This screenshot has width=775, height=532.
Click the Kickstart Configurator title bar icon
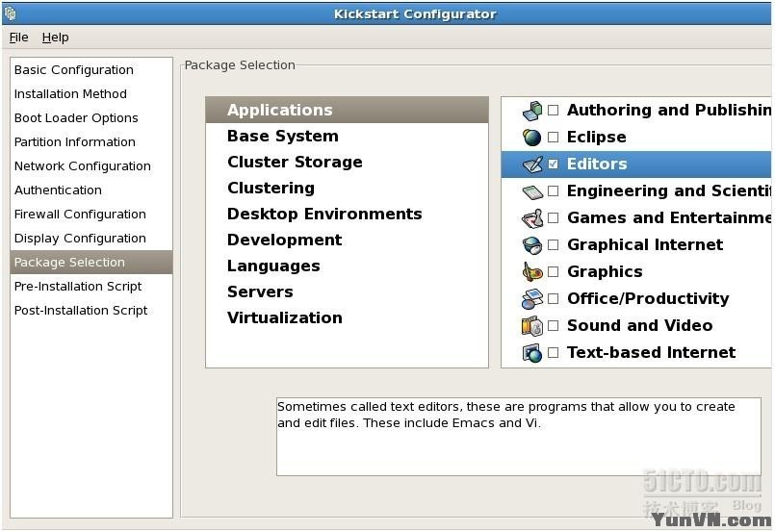tap(11, 13)
